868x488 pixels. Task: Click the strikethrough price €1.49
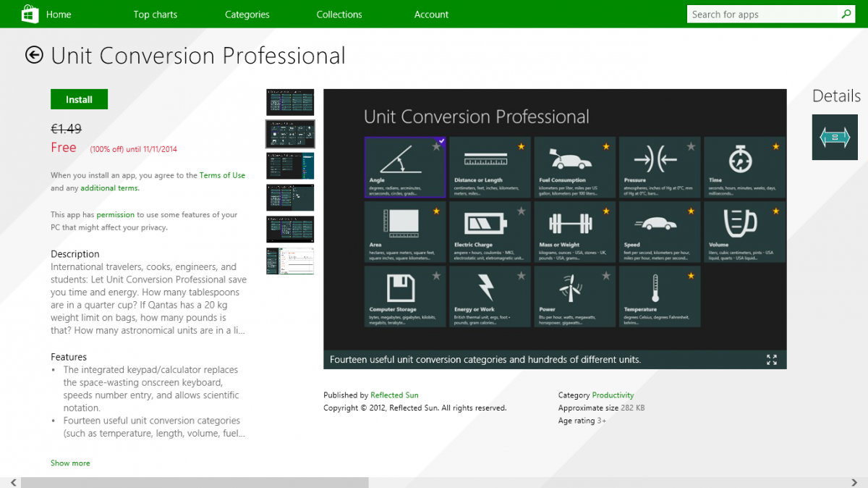66,129
